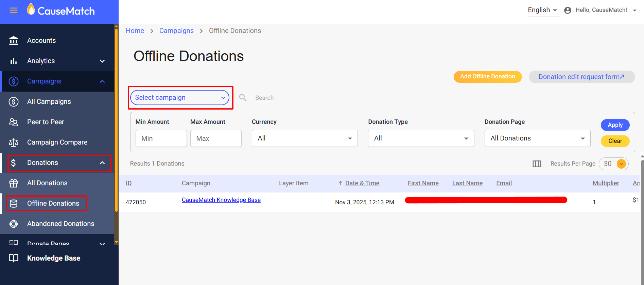Open the column chooser icon
The height and width of the screenshot is (285, 644).
tap(537, 164)
